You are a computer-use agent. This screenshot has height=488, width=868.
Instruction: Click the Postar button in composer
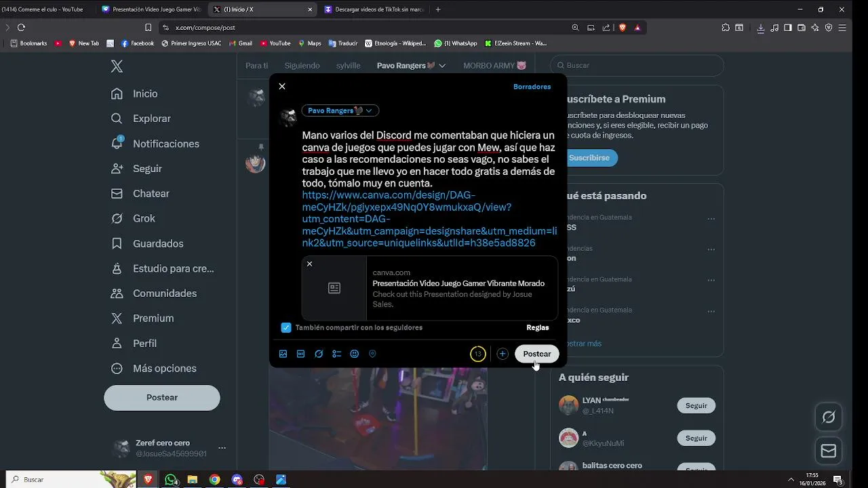click(x=537, y=354)
